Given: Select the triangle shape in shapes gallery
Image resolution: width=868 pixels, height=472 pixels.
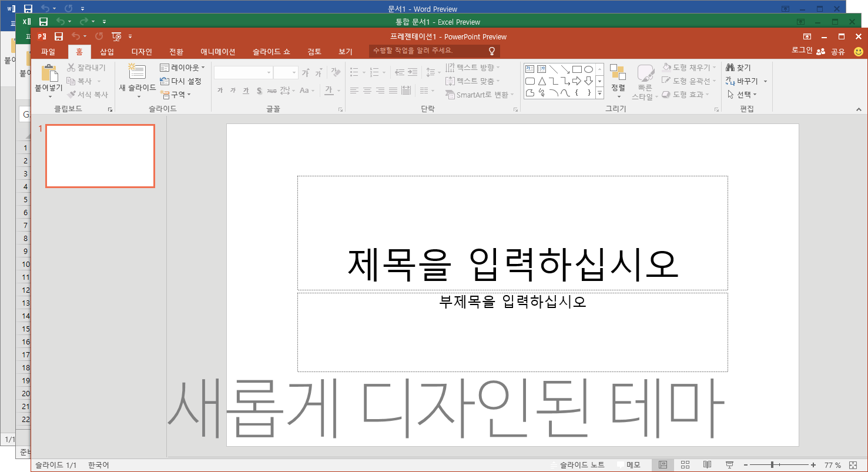Looking at the screenshot, I should pos(541,81).
